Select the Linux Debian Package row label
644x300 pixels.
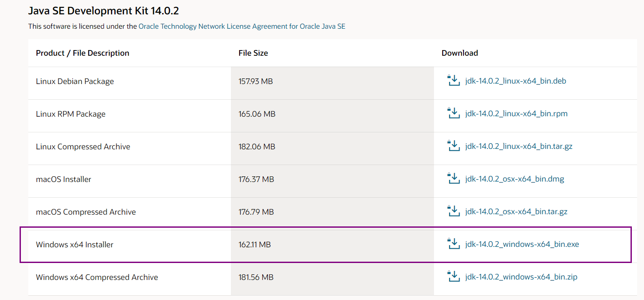point(75,81)
